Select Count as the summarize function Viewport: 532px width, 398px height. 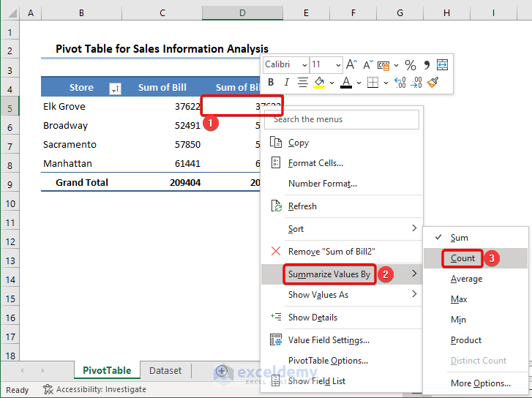(463, 258)
